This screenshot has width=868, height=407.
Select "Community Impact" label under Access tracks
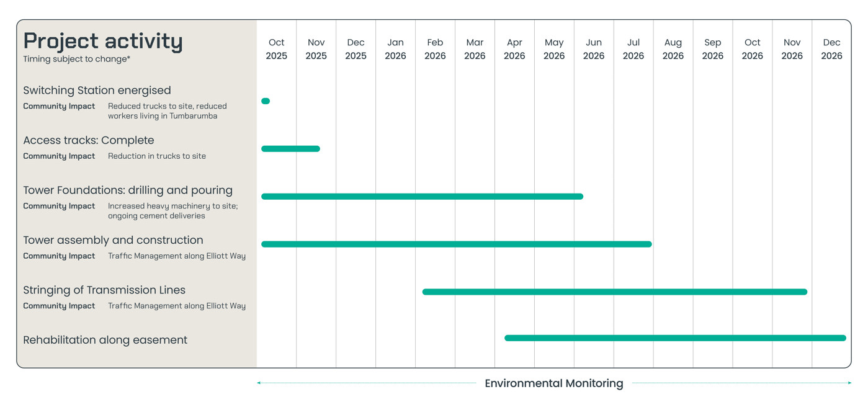(59, 156)
